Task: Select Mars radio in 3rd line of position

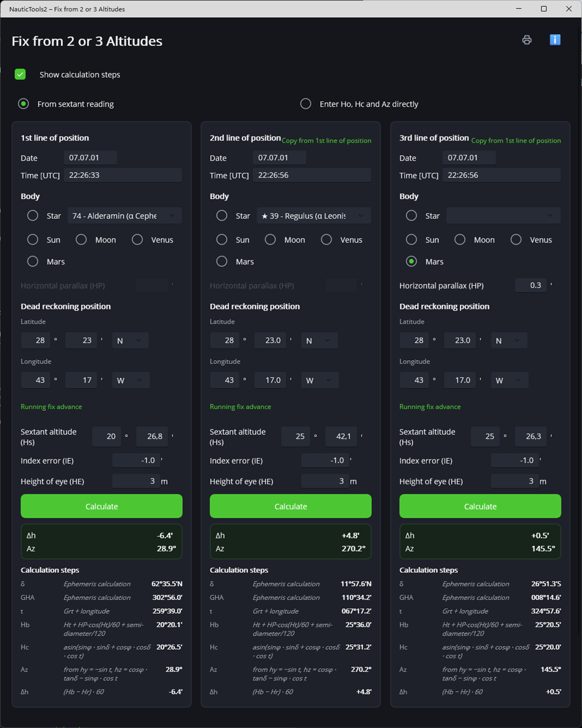Action: pyautogui.click(x=411, y=262)
